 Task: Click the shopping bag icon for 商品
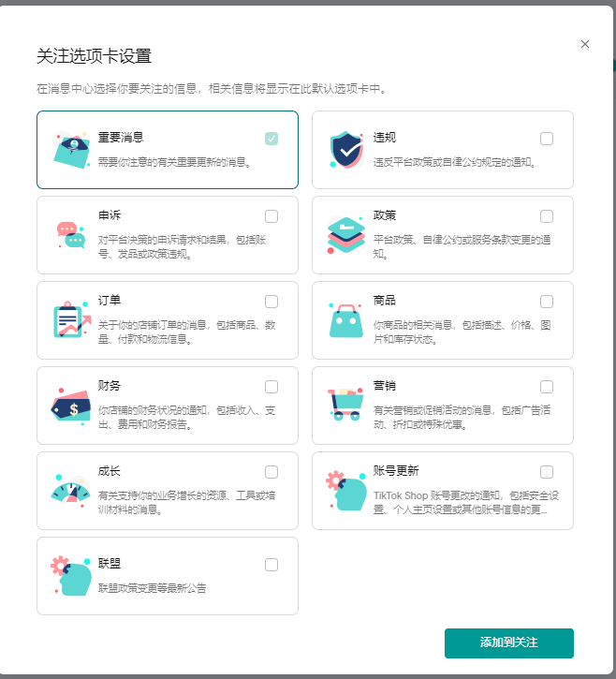pos(346,320)
